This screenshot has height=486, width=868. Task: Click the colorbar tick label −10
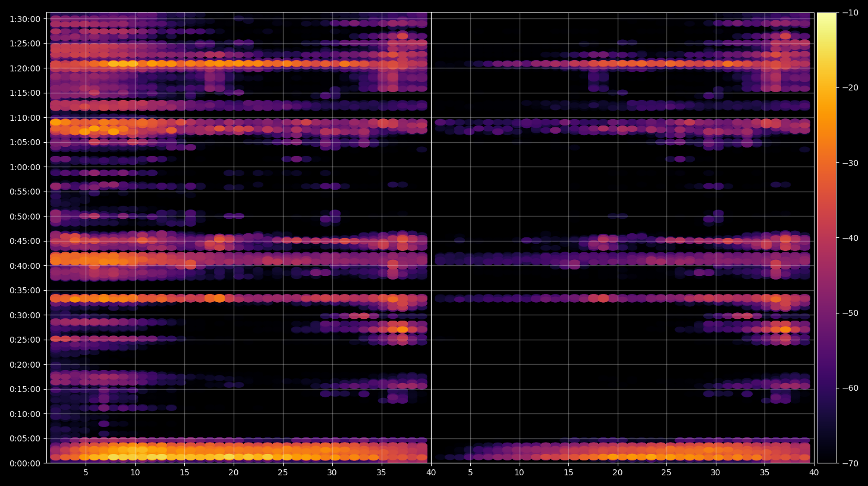pyautogui.click(x=850, y=12)
